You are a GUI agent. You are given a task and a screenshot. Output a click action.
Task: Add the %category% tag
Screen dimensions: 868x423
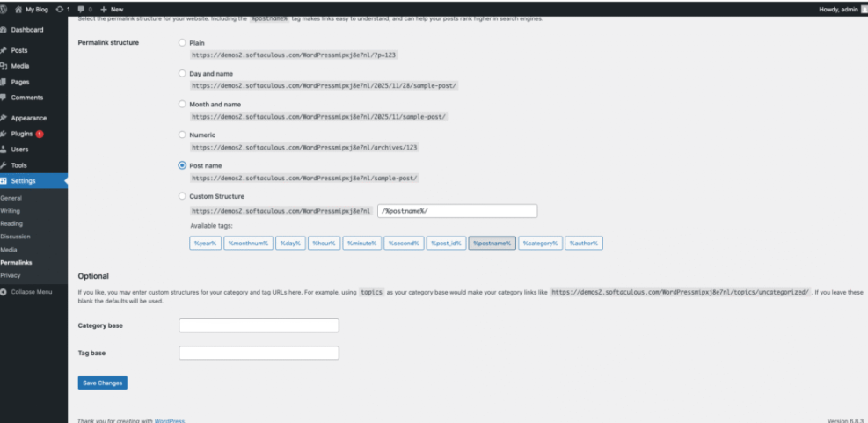coord(540,244)
